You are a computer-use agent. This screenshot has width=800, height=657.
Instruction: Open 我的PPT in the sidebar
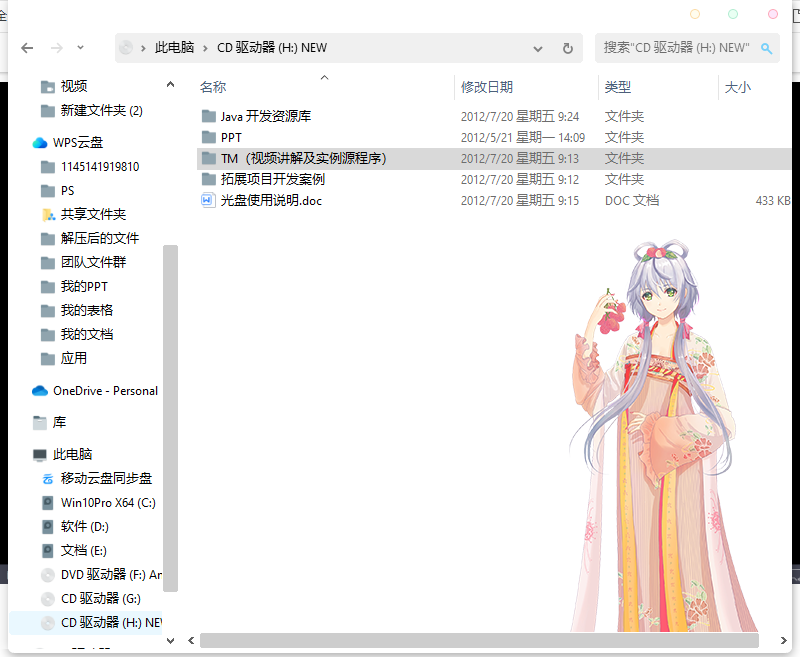tap(84, 286)
